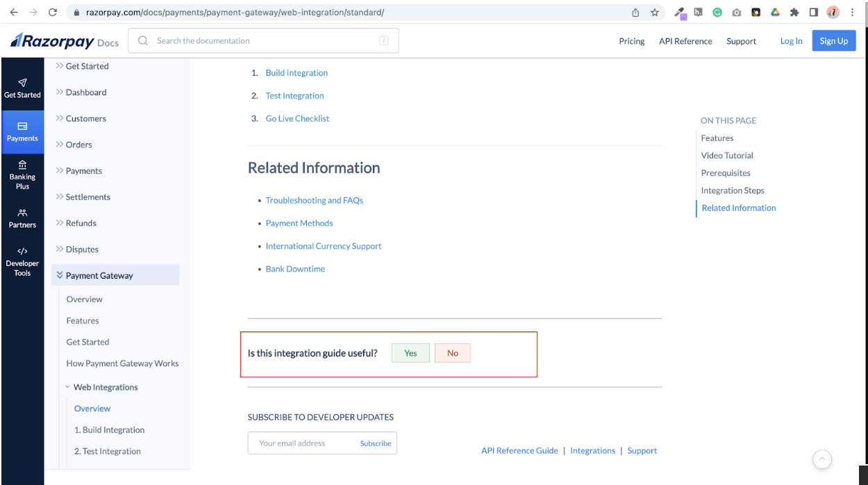Click the back-to-top arrow button
Image resolution: width=868 pixels, height=485 pixels.
click(822, 459)
